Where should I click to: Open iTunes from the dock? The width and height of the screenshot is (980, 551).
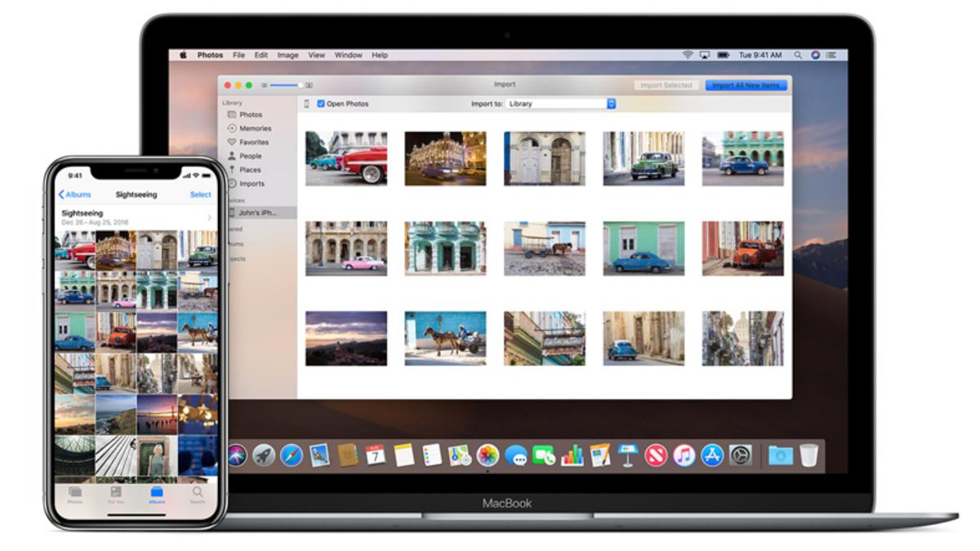tap(684, 455)
